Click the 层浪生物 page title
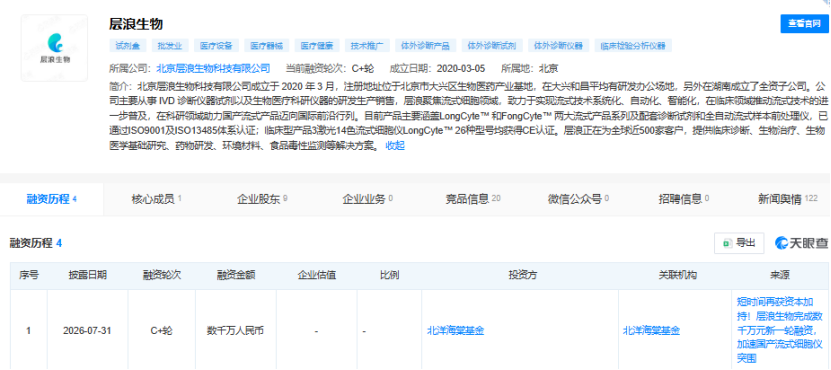 tap(136, 24)
